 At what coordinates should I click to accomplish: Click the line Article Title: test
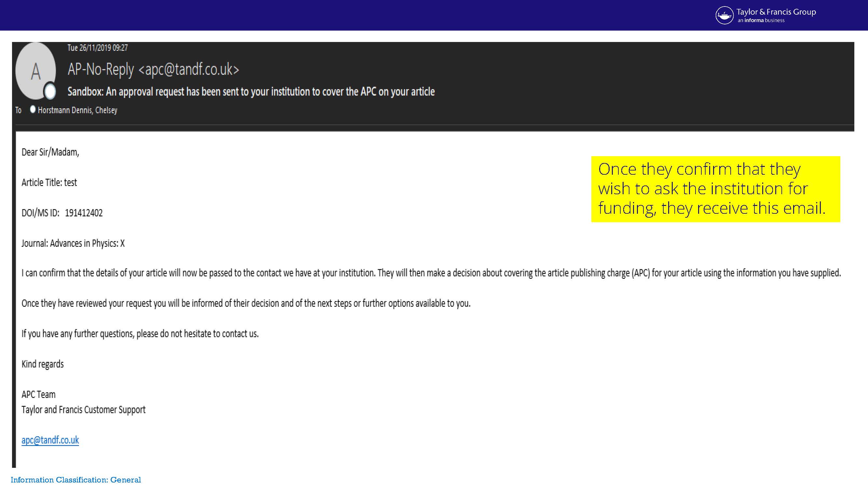(49, 183)
